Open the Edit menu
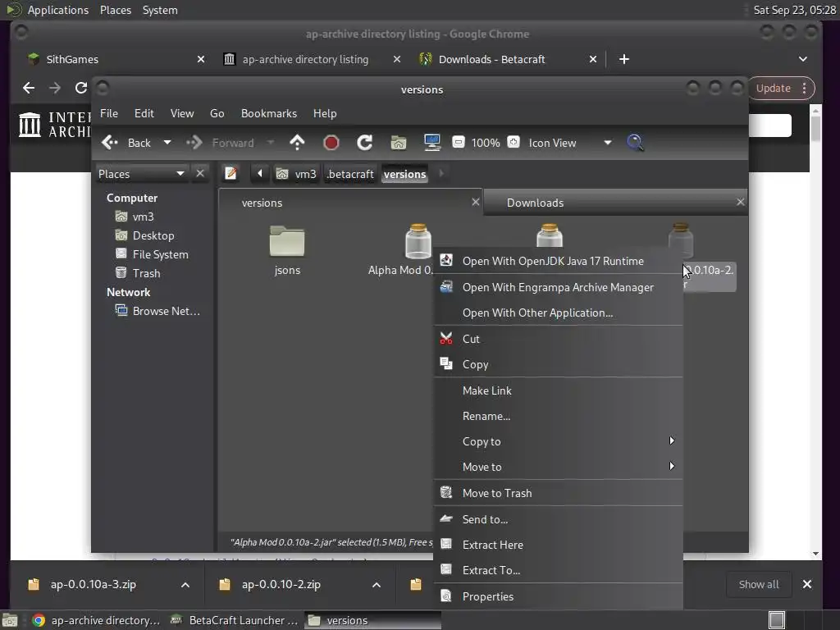 coord(144,113)
